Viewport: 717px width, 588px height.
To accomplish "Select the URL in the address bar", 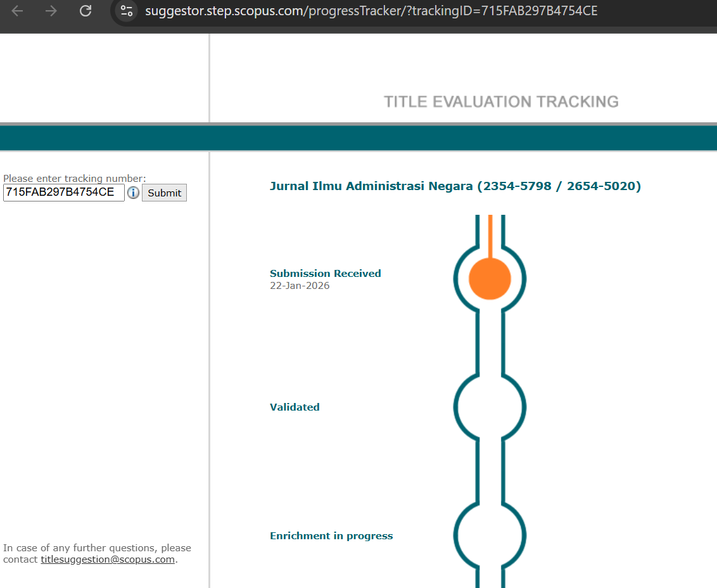I will pyautogui.click(x=371, y=11).
